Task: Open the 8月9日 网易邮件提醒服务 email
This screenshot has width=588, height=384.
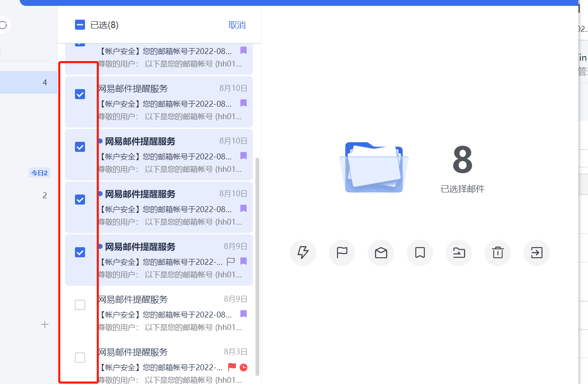Action: pos(168,247)
